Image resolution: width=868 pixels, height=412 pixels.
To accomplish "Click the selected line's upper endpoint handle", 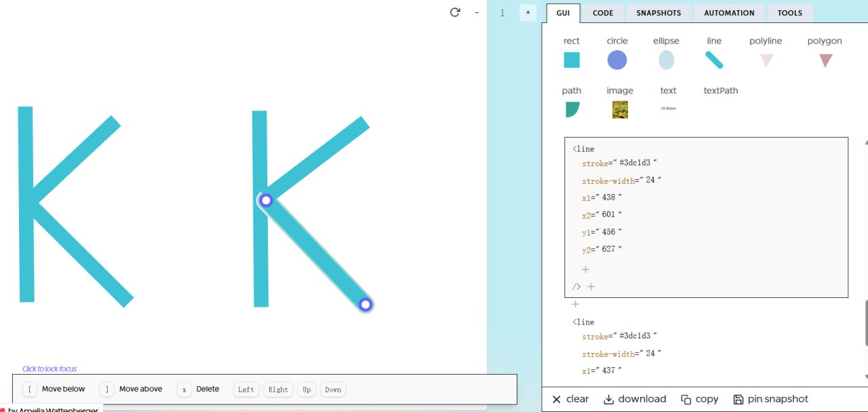I will [x=266, y=200].
